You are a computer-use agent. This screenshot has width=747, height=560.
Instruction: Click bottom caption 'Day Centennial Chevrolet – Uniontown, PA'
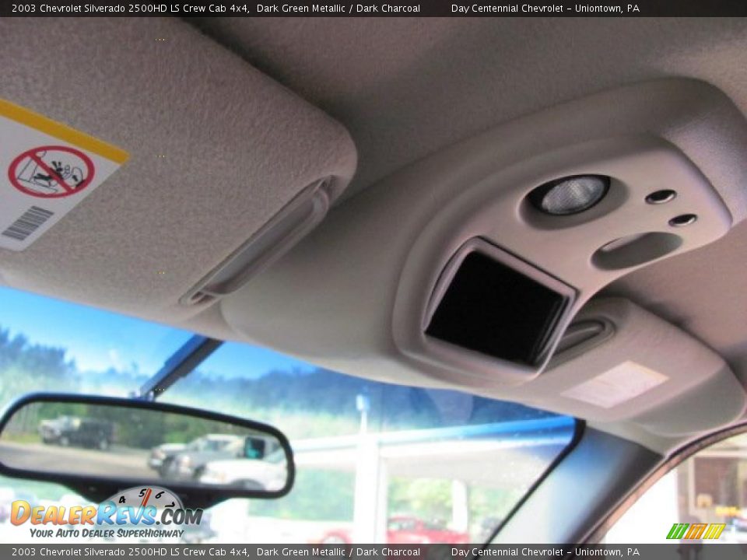pyautogui.click(x=545, y=552)
